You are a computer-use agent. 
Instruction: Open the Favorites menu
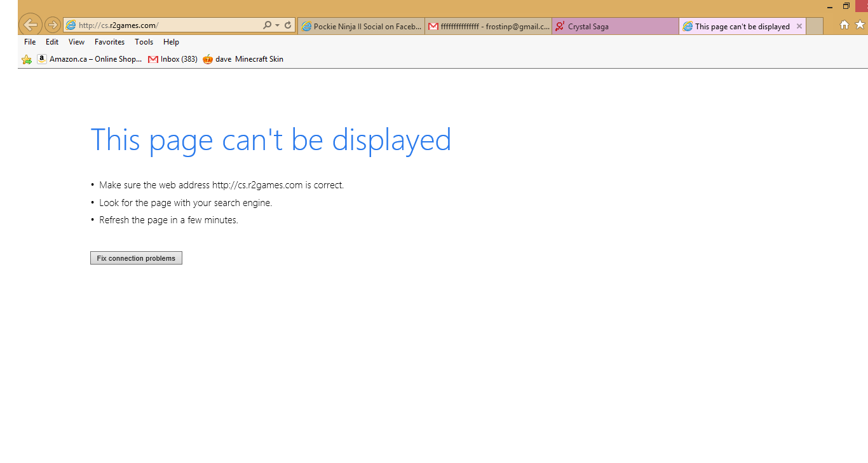pos(109,42)
